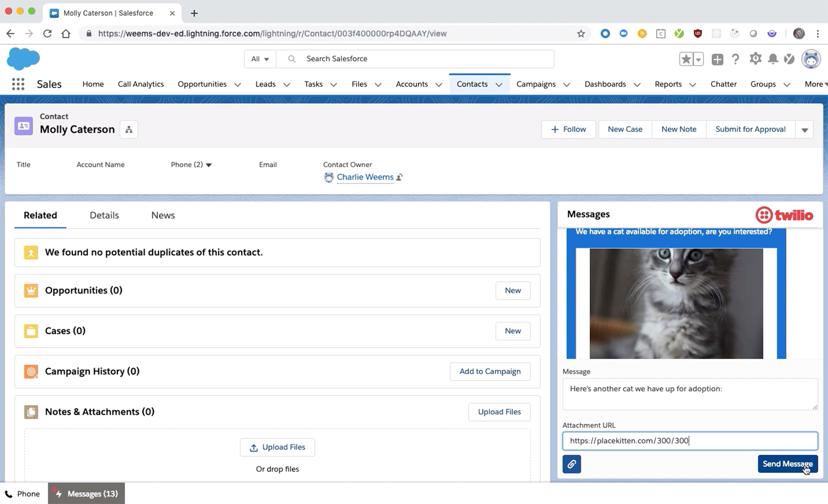The width and height of the screenshot is (828, 504).
Task: Click the kitten image in Messages
Action: [676, 303]
